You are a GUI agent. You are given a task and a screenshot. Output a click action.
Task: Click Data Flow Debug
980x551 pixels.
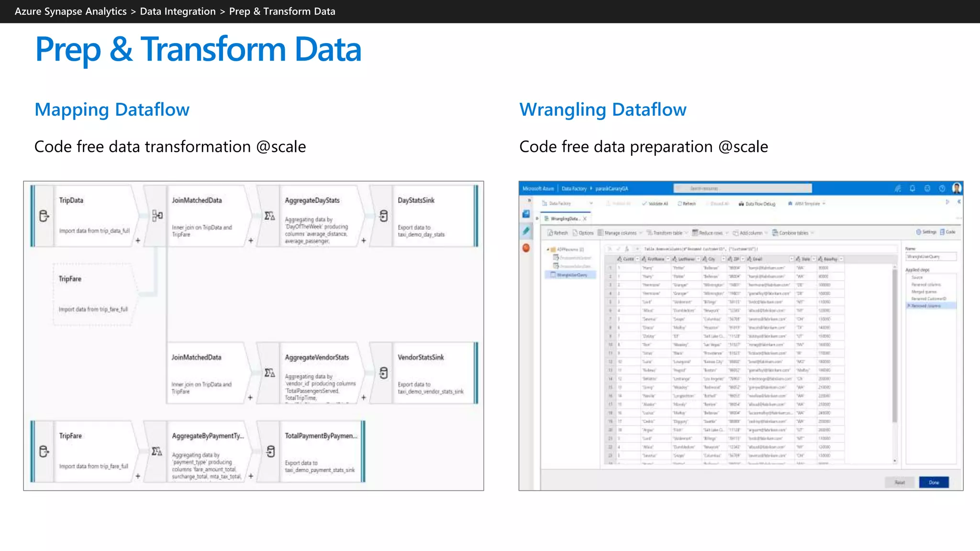(x=757, y=204)
